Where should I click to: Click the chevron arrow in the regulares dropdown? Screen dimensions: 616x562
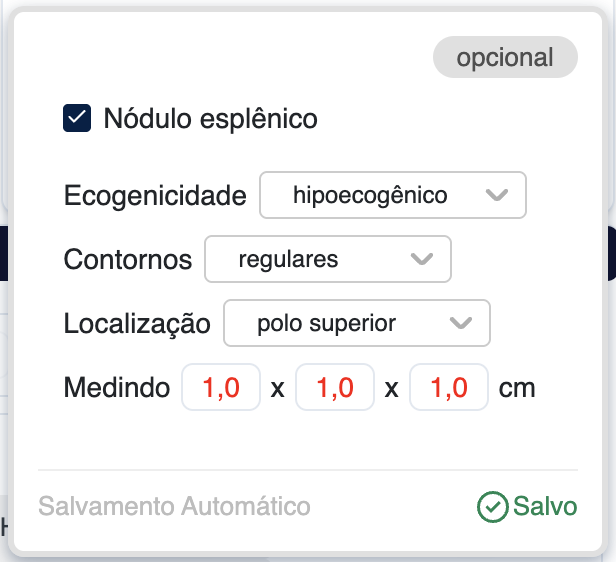pyautogui.click(x=422, y=260)
